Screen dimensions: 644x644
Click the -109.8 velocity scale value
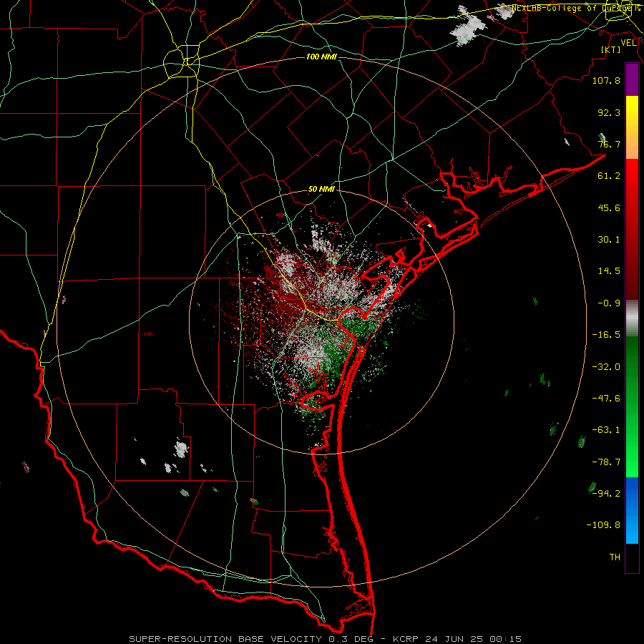point(603,525)
